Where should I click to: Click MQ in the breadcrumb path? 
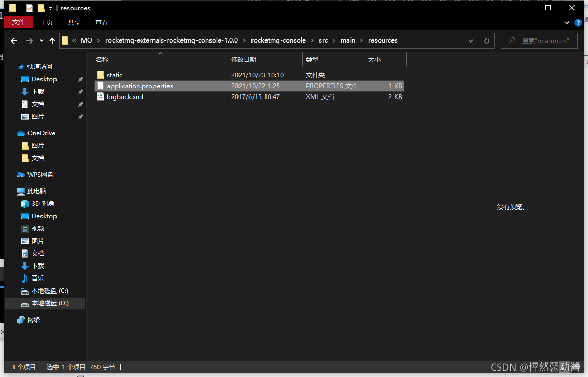coord(87,40)
